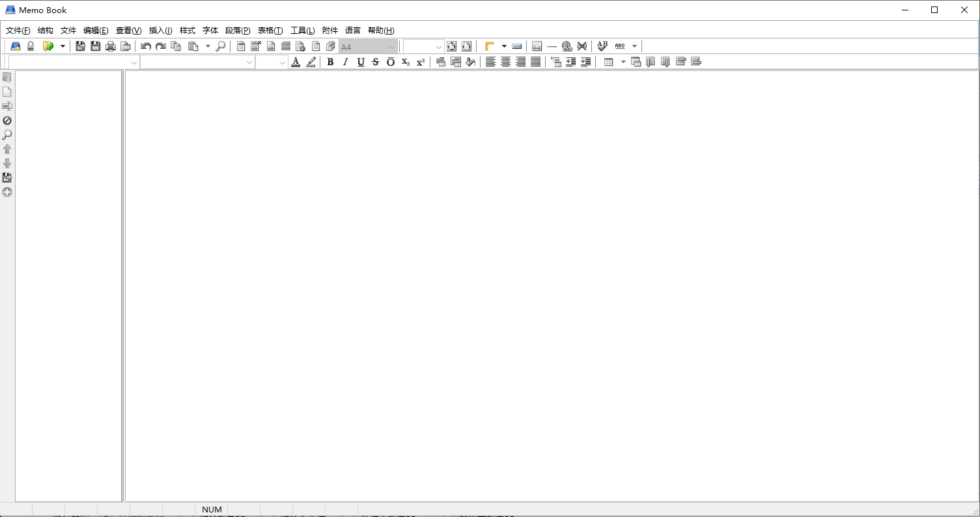Align the paragraph to the left
Image resolution: width=980 pixels, height=517 pixels.
[x=490, y=62]
